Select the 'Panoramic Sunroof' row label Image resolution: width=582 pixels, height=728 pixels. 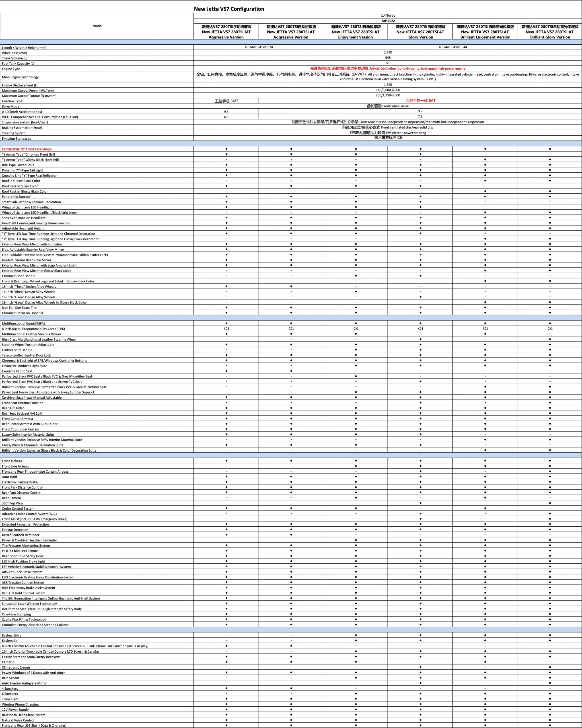(x=16, y=197)
